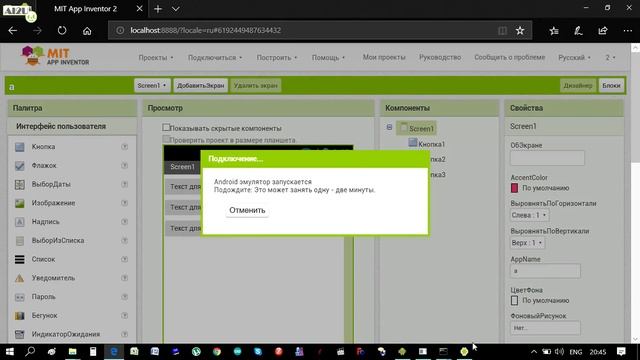Collapse the Screen1 component tree
This screenshot has width=640, height=360.
point(389,127)
